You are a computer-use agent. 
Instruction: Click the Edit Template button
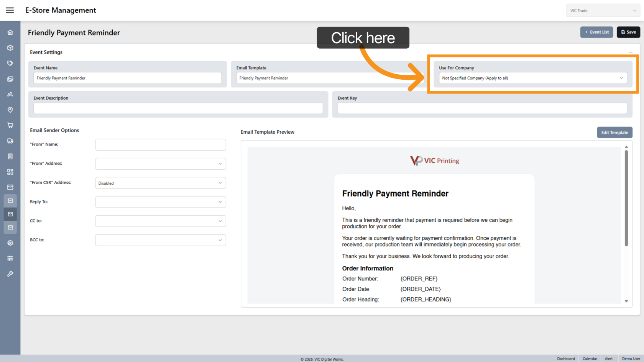click(614, 133)
